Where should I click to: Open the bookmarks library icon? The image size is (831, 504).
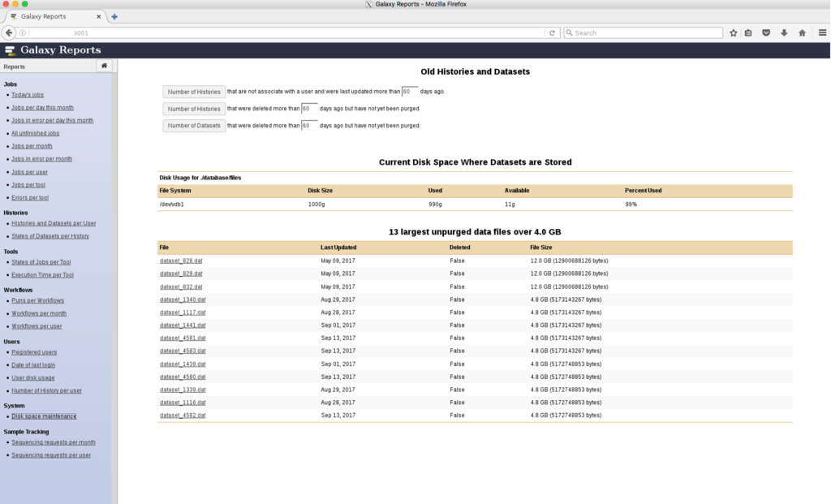tap(748, 32)
